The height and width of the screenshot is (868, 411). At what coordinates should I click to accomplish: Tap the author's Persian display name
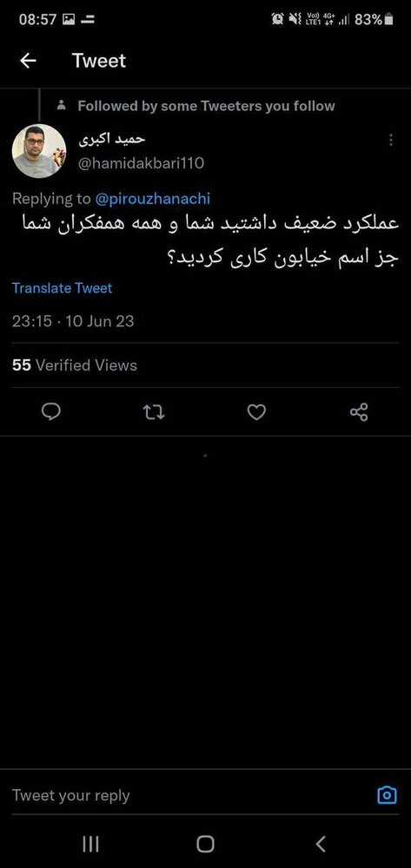(111, 140)
